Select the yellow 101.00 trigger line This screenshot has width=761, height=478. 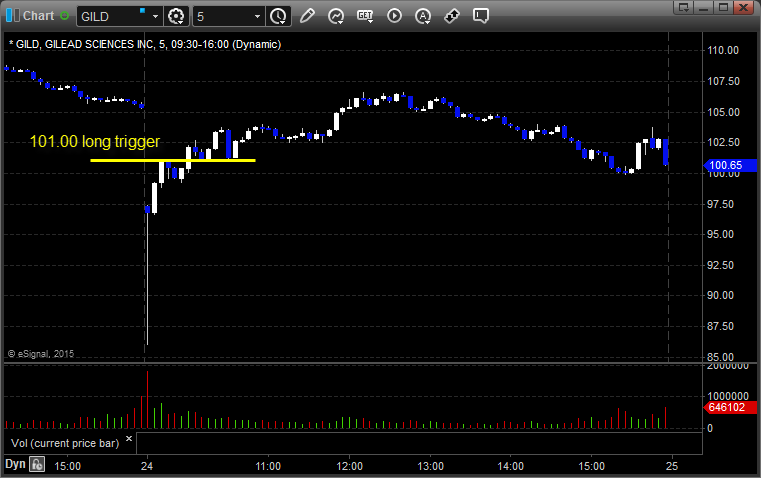(x=173, y=160)
